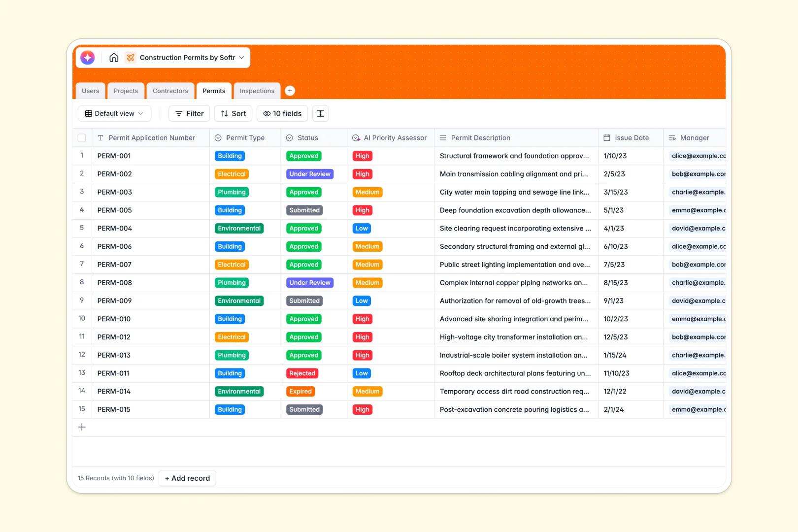Click the Under Review status for PERM-002
This screenshot has height=532, width=798.
click(x=310, y=174)
